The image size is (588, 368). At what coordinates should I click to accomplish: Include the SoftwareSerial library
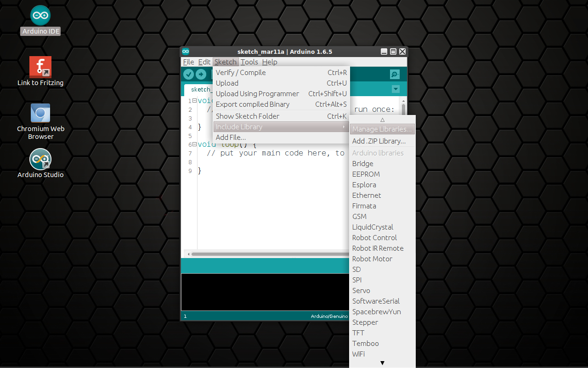point(382,301)
